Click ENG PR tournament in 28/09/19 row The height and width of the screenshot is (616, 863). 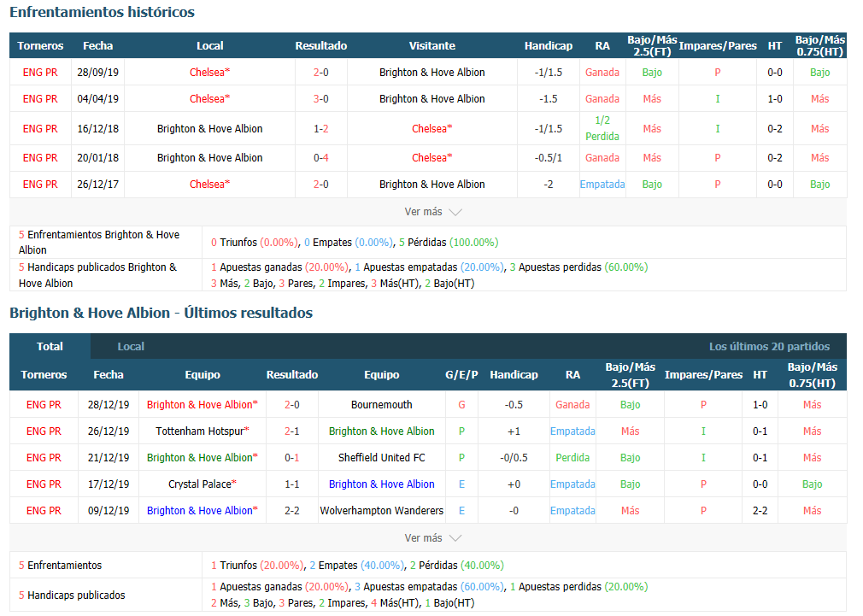tap(40, 72)
